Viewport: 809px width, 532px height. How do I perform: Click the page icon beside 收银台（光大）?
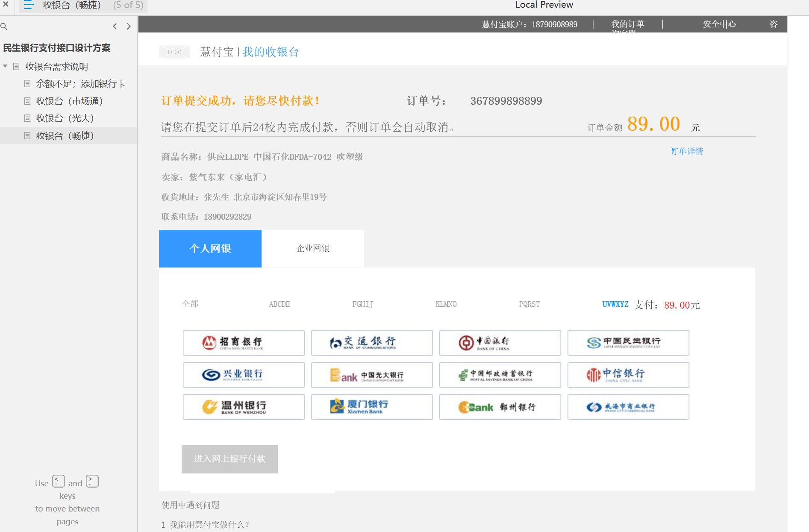point(27,118)
